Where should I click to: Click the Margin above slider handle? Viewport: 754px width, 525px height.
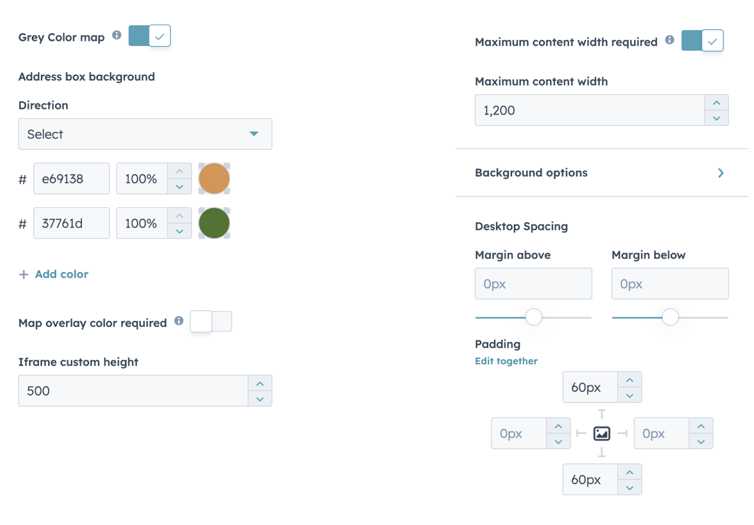pyautogui.click(x=534, y=317)
